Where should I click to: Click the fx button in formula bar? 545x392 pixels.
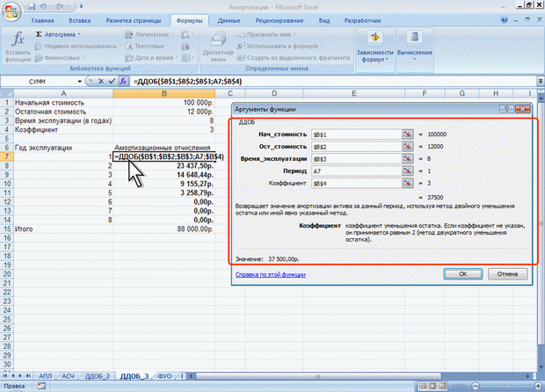click(x=123, y=81)
